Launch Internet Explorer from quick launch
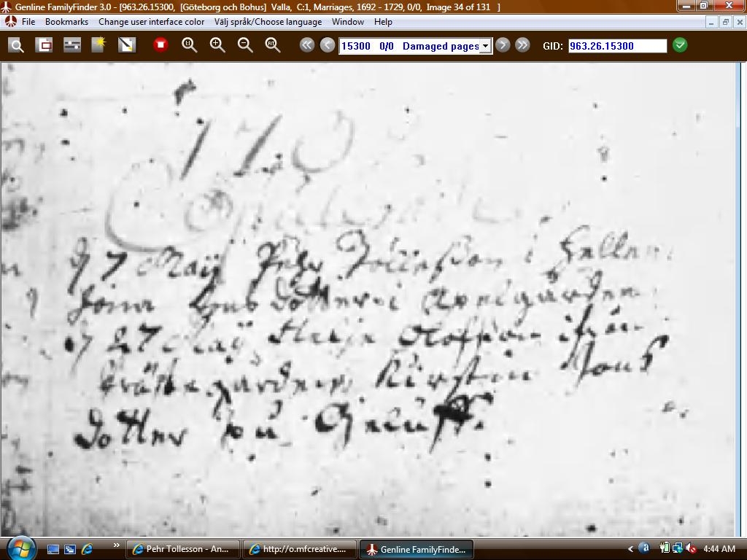Image resolution: width=747 pixels, height=560 pixels. click(x=88, y=550)
